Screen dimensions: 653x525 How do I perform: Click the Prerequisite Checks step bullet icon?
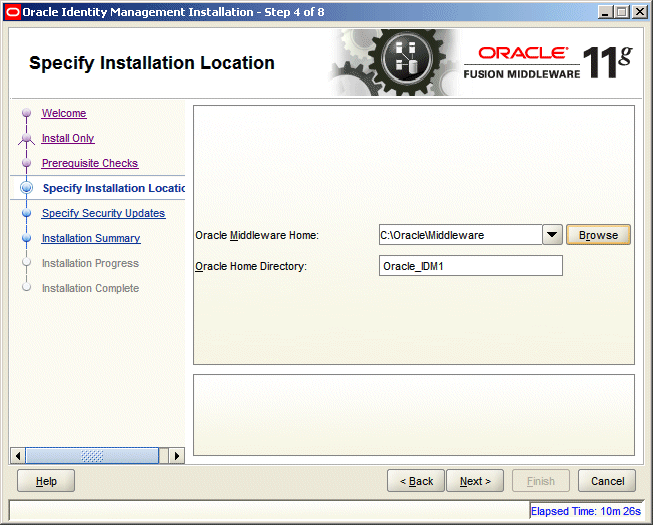click(27, 163)
